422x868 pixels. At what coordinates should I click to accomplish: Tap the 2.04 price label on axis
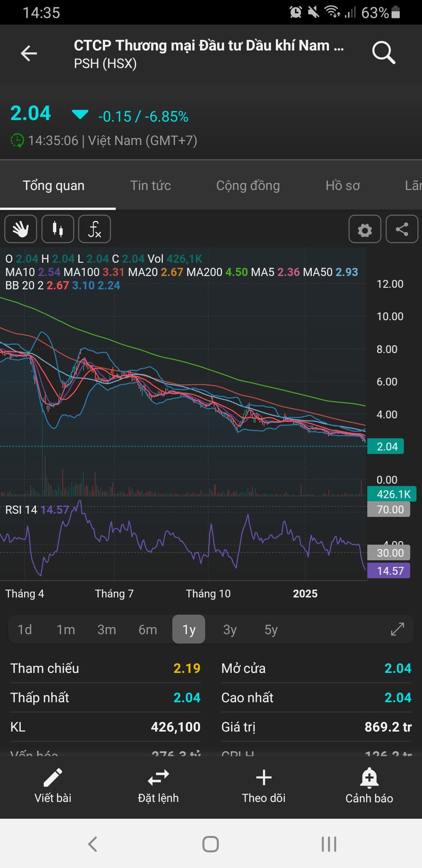pyautogui.click(x=386, y=447)
